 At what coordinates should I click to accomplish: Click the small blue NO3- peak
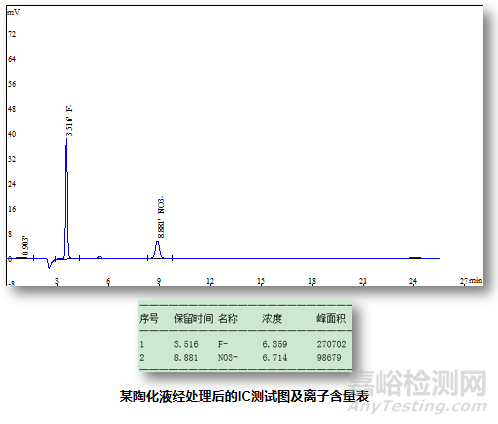pyautogui.click(x=158, y=250)
